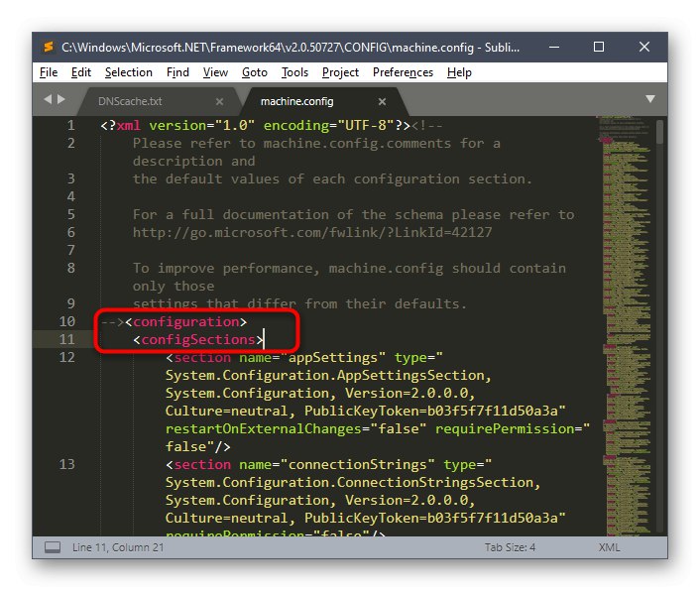Screen dimensions: 700x591
Task: Click name="appSettings" attribute text
Action: click(312, 358)
